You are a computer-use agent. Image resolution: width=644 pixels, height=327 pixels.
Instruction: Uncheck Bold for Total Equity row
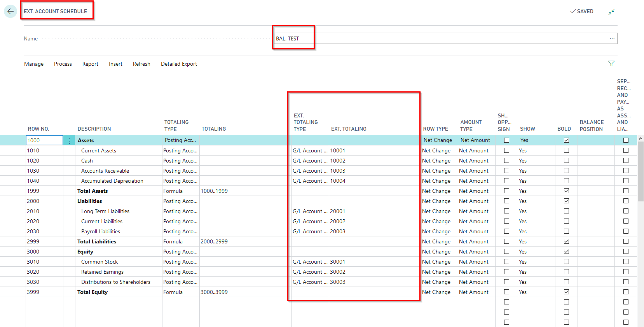tap(566, 292)
